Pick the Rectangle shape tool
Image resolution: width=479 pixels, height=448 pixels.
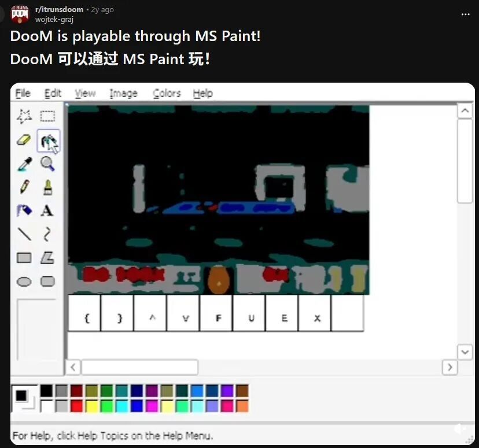(24, 258)
